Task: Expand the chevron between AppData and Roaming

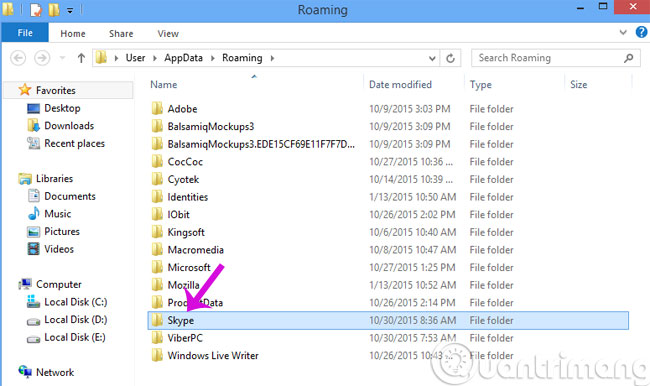Action: point(213,58)
